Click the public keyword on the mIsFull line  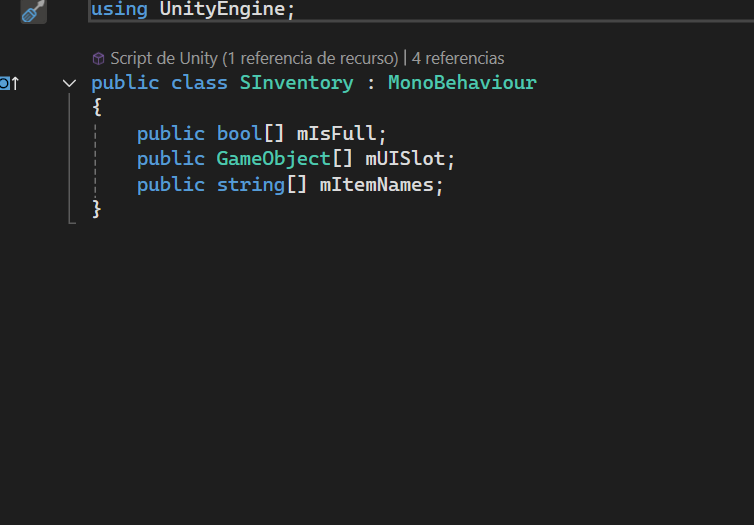click(x=171, y=134)
